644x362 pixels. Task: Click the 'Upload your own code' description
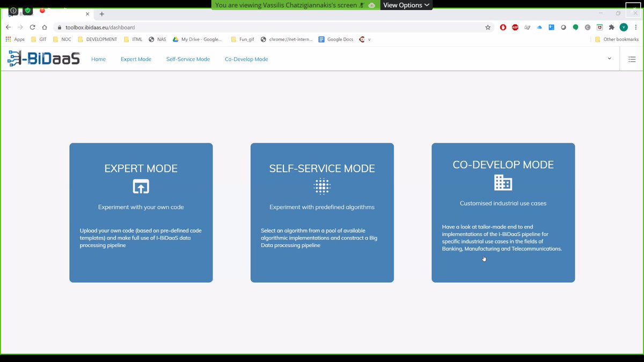click(141, 238)
